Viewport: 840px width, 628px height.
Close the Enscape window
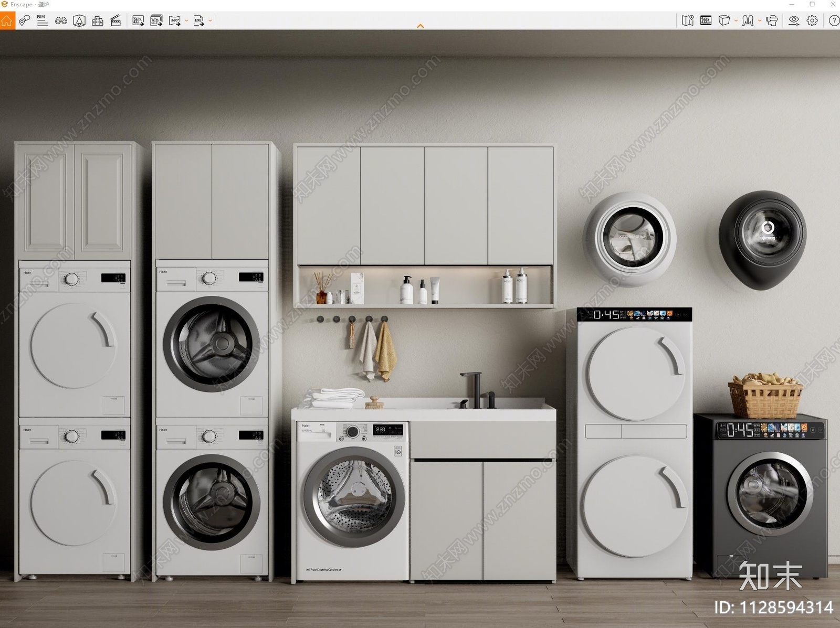point(832,4)
